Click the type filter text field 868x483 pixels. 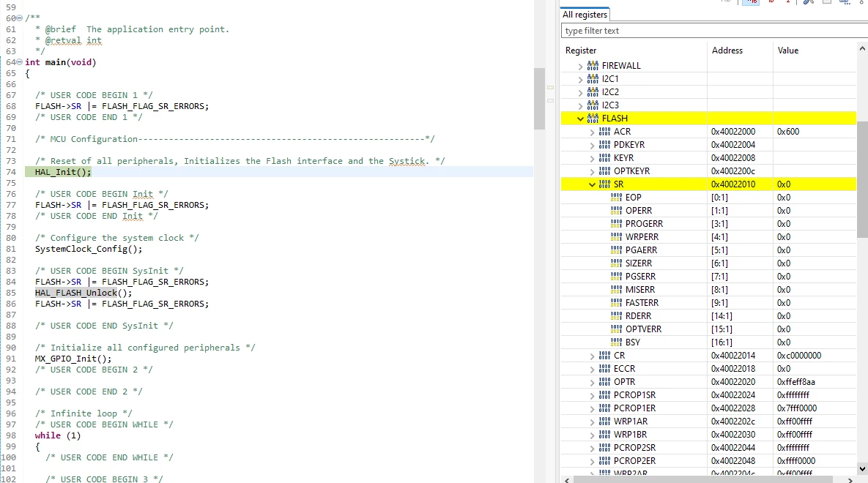pyautogui.click(x=714, y=31)
